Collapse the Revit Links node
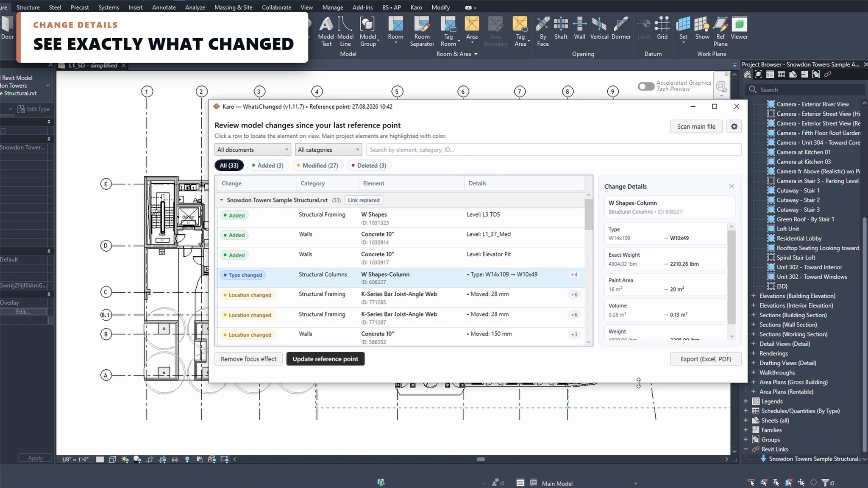This screenshot has width=868, height=488. tap(746, 449)
